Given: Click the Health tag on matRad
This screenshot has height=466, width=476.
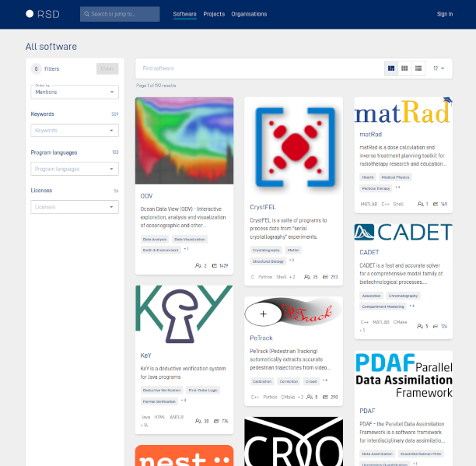Looking at the screenshot, I should click(368, 177).
